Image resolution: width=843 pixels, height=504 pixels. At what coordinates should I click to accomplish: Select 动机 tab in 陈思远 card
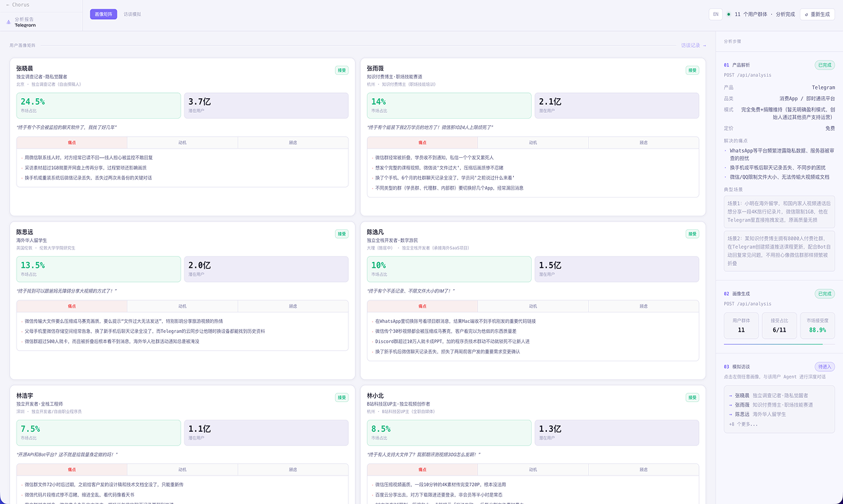(183, 306)
